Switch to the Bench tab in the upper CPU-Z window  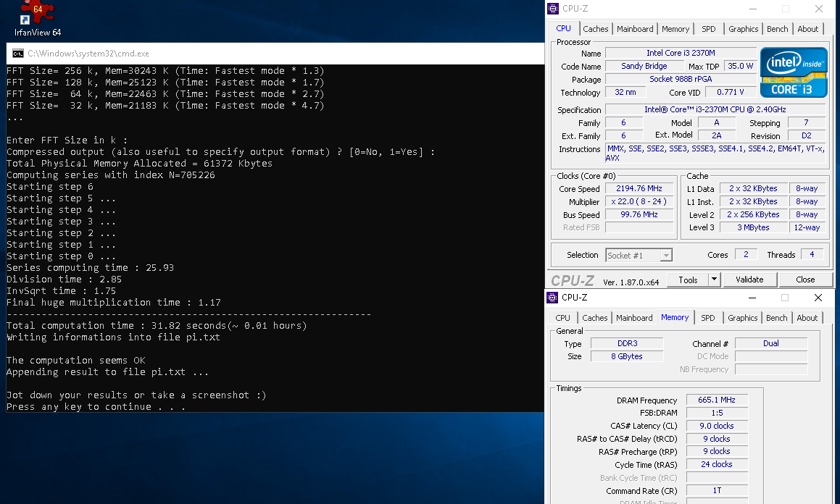[777, 29]
